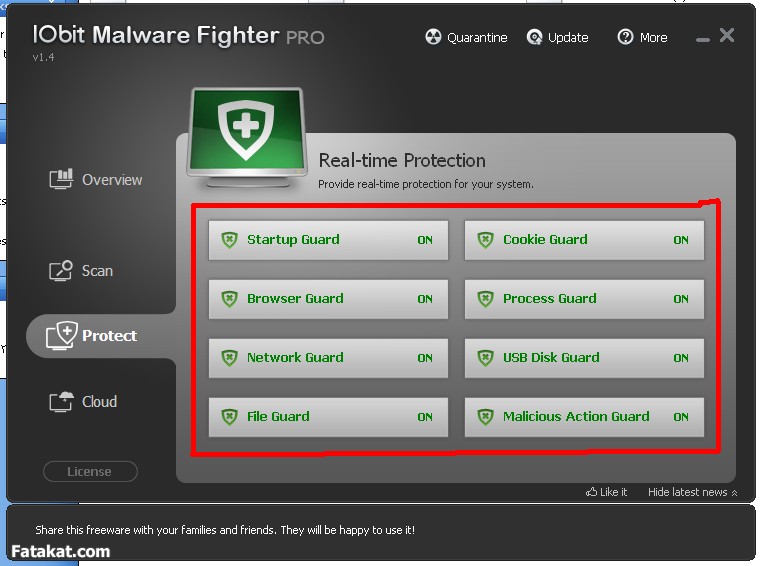This screenshot has height=566, width=762.
Task: Go to the Cloud section
Action: click(x=83, y=402)
